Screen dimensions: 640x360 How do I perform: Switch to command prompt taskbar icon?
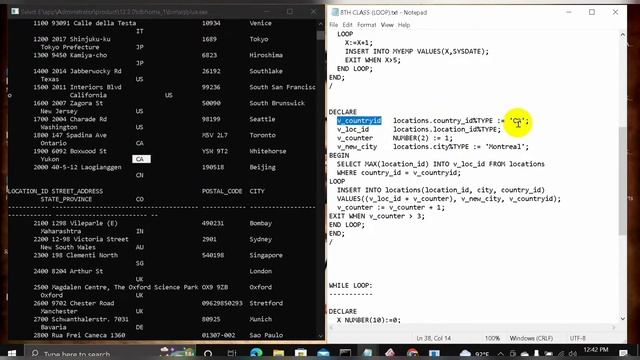(345, 353)
